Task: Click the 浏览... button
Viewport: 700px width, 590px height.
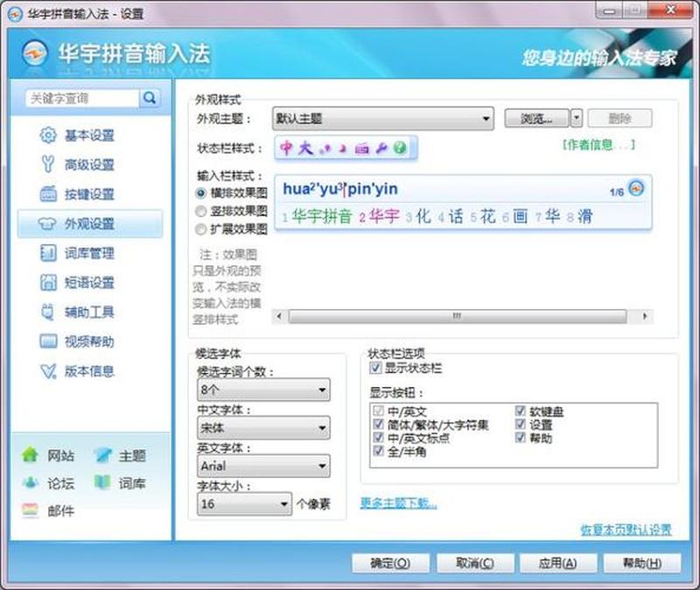Action: point(536,118)
